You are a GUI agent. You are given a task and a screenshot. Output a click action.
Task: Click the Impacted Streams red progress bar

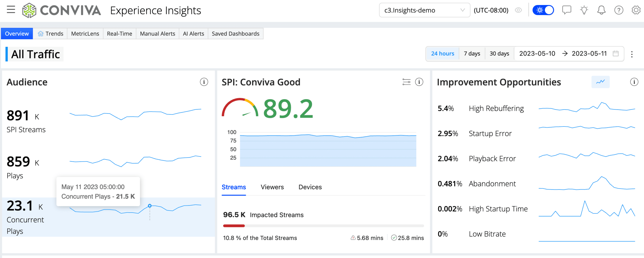[x=234, y=226]
